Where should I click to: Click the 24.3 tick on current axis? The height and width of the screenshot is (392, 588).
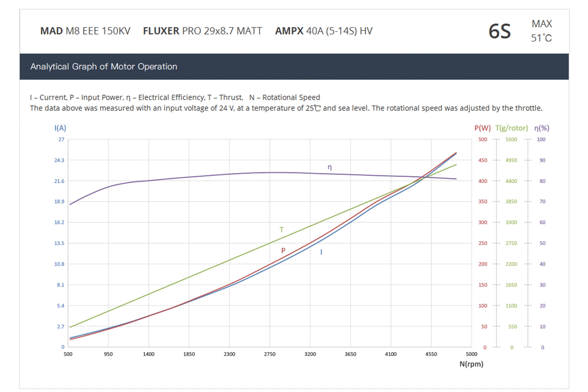pos(59,160)
